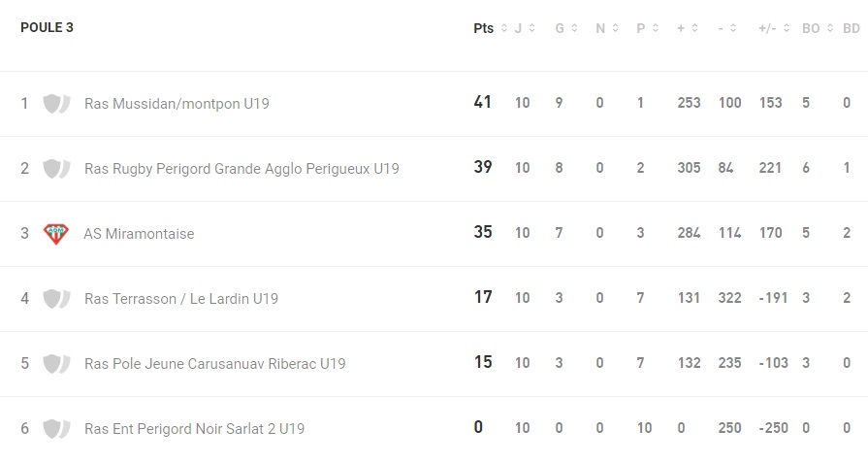Click shield icon for Ras Ent Perigord Noir Sarlat 2
The image size is (868, 463).
(56, 429)
